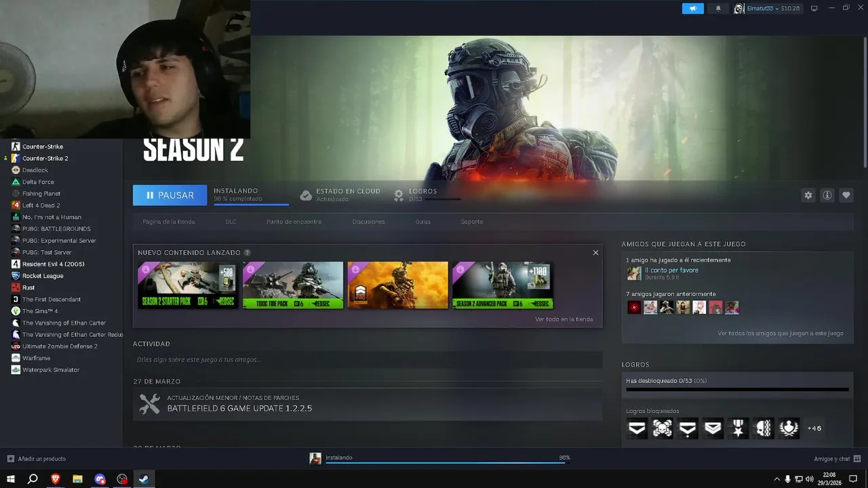Select Left 4 Dead 2 in library
This screenshot has height=488, width=868.
pos(41,205)
